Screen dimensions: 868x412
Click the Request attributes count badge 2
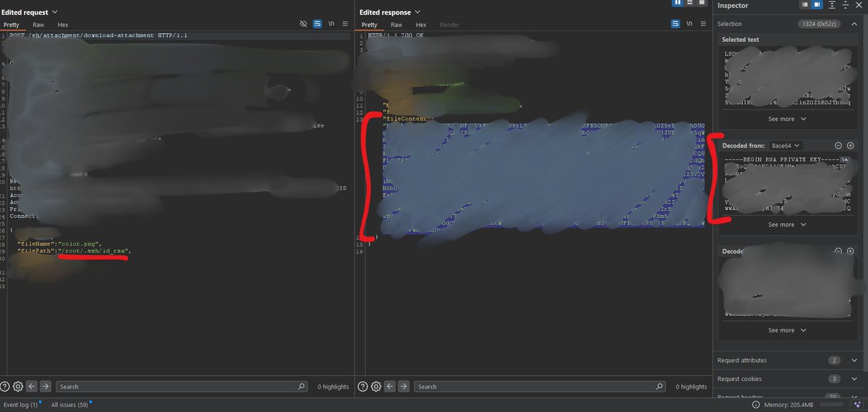[835, 360]
